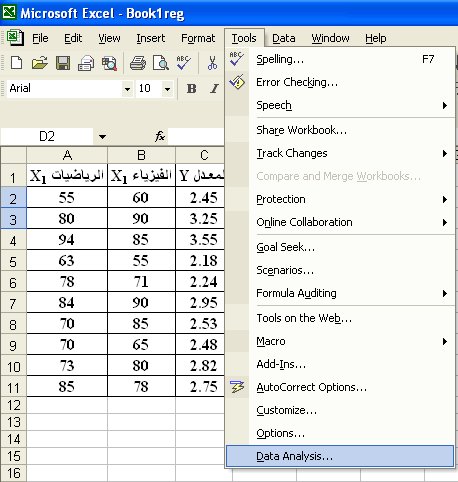Click the Error Checking icon in menu
458x482 pixels.
point(237,82)
